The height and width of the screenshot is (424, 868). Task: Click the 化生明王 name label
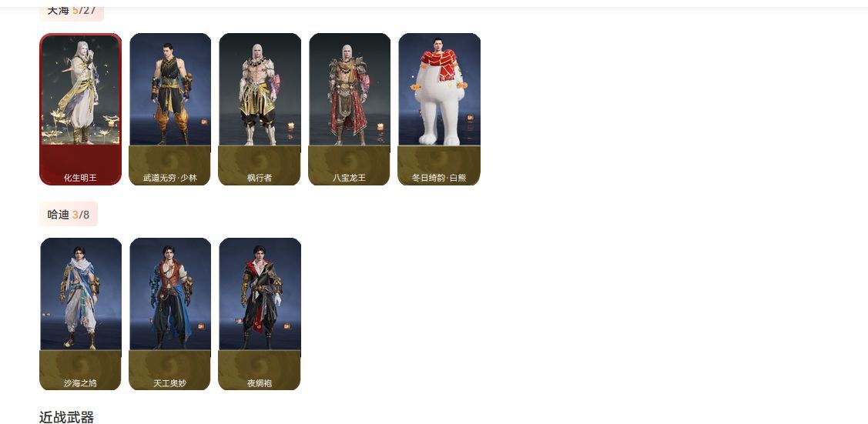80,178
